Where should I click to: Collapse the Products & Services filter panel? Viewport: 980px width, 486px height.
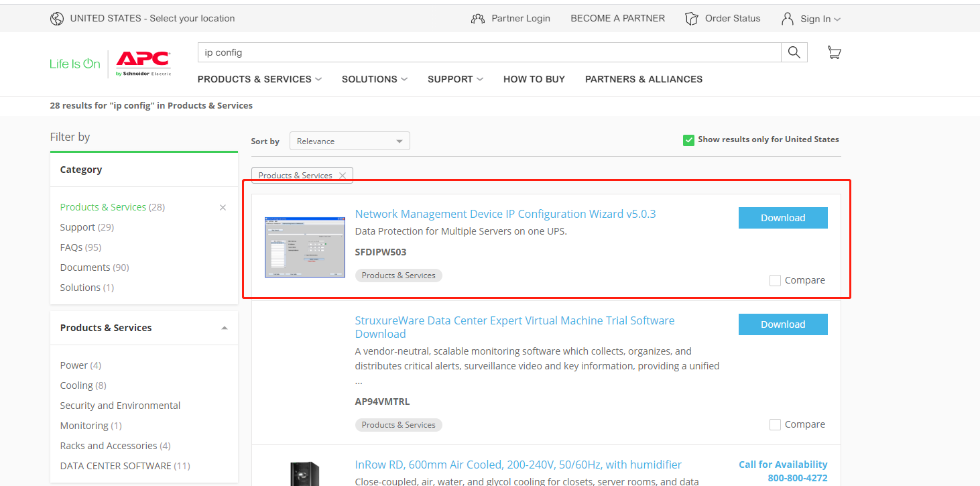225,328
